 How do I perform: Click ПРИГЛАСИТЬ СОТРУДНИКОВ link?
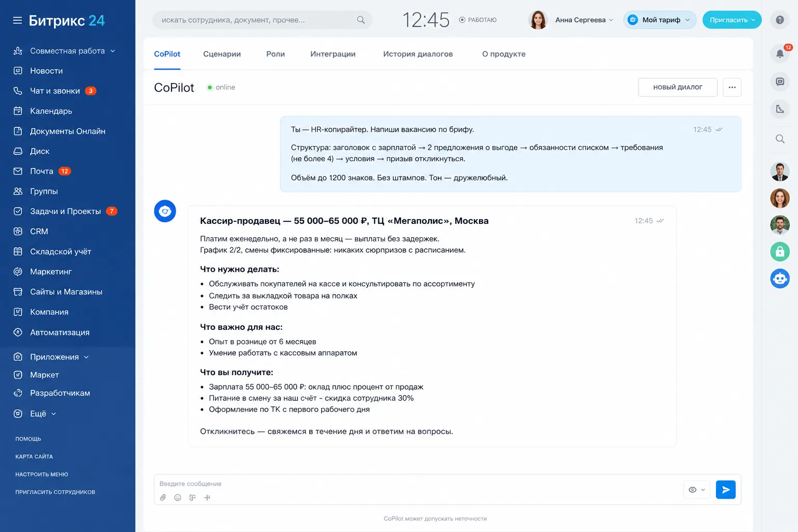(x=55, y=492)
